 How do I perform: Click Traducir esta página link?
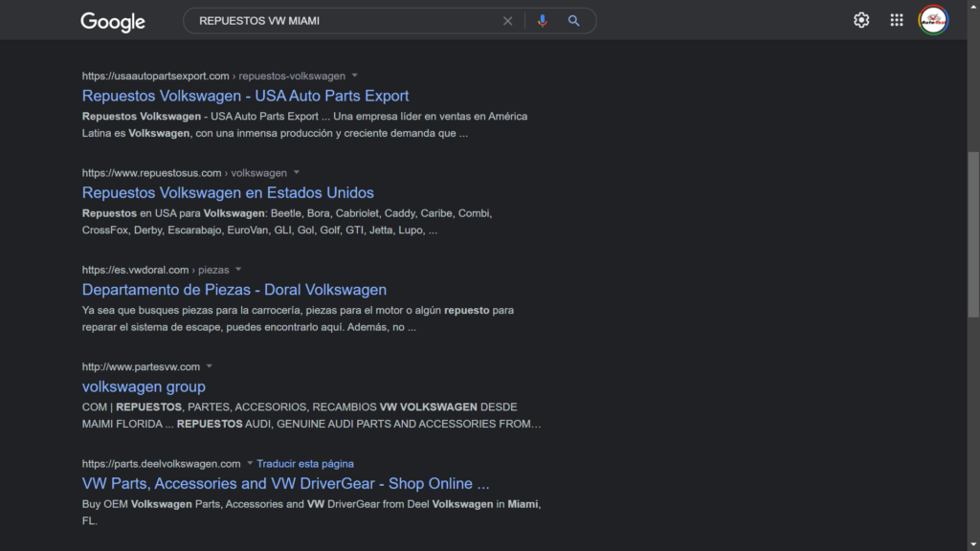pyautogui.click(x=305, y=464)
